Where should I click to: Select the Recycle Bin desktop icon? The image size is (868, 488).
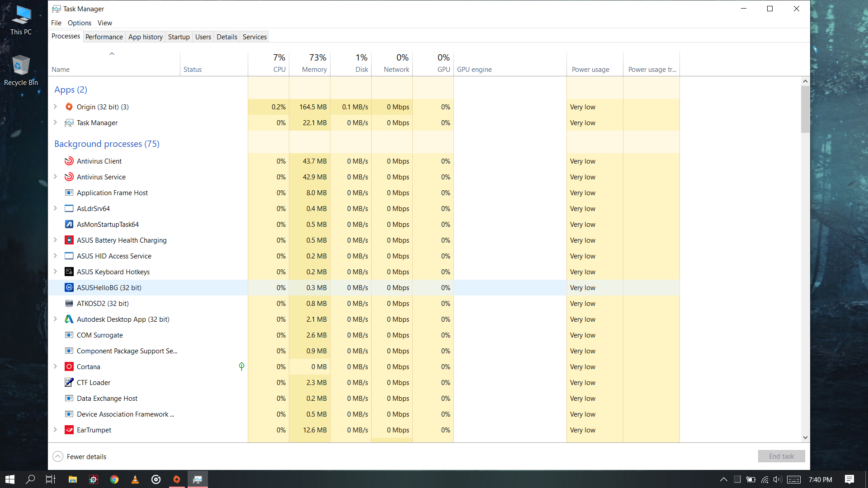21,70
